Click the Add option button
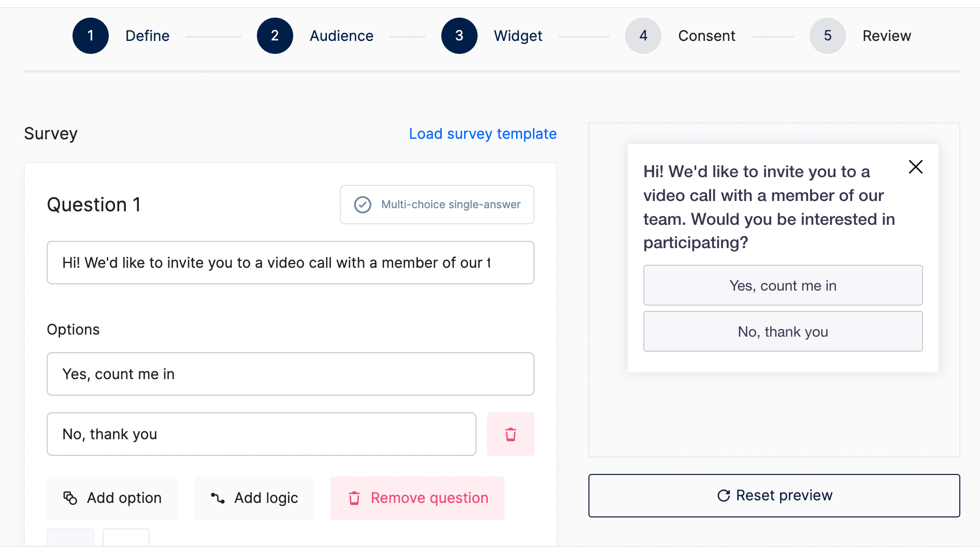980x548 pixels. tap(112, 498)
